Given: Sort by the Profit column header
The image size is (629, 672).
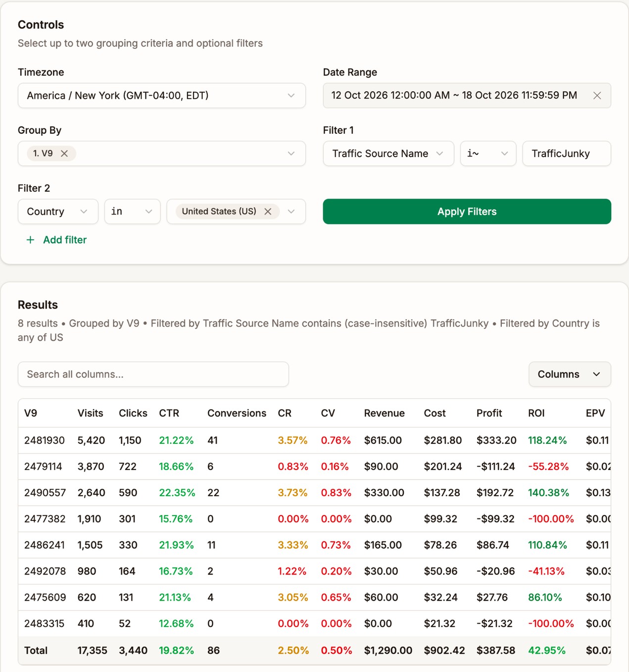Looking at the screenshot, I should pos(489,413).
